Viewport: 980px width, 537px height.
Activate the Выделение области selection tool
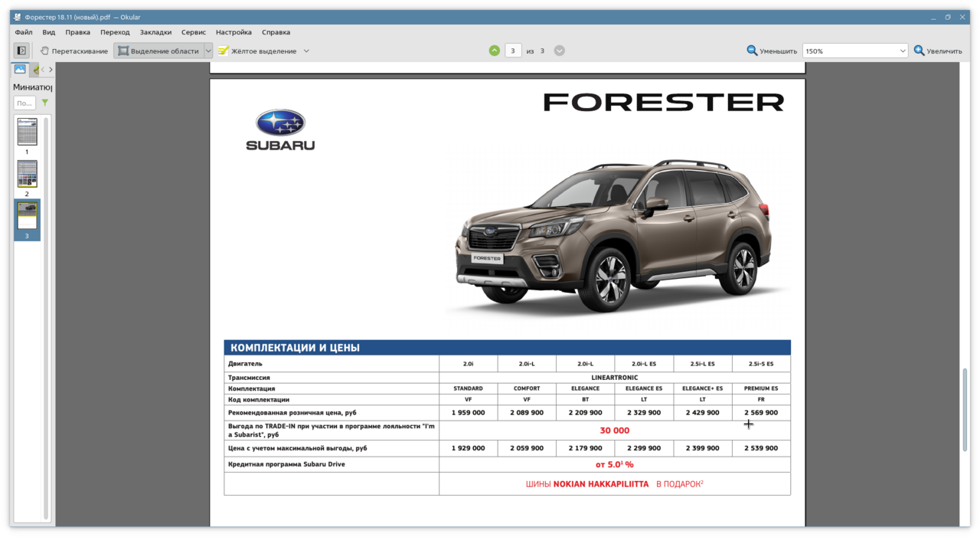(x=158, y=51)
